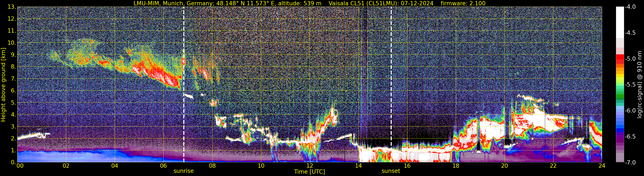Image resolution: width=644 pixels, height=176 pixels.
Task: Click the 'sunset' label below the time axis
Action: coord(391,171)
